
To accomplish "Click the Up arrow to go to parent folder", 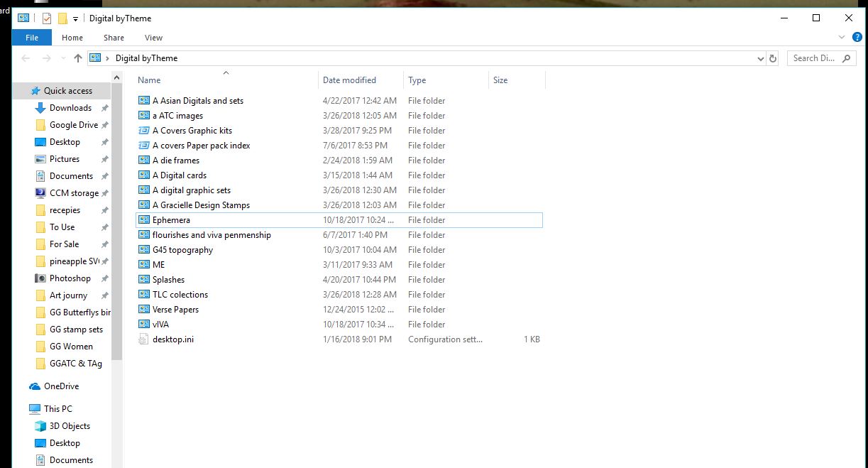I will [x=78, y=58].
